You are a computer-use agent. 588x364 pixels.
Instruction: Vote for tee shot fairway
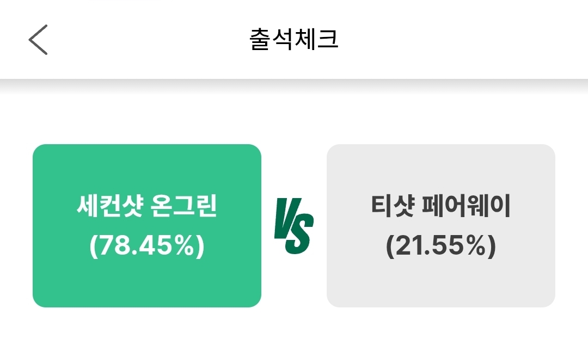point(440,225)
